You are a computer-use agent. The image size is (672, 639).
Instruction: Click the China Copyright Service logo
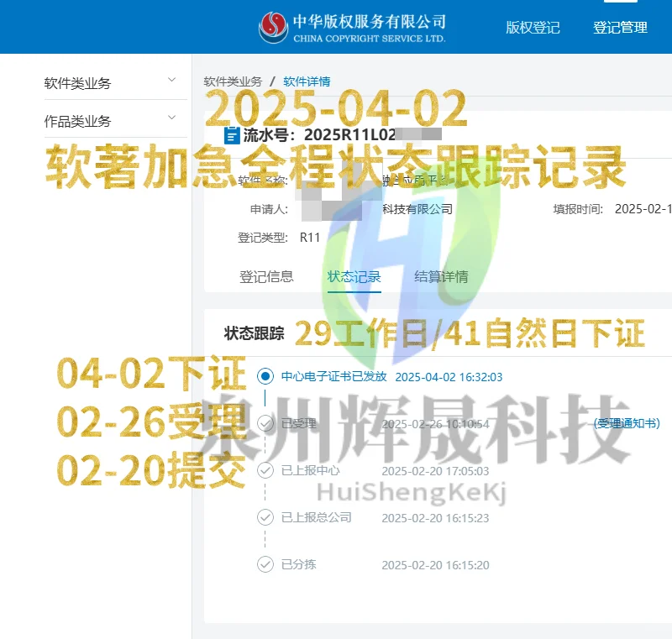point(272,25)
